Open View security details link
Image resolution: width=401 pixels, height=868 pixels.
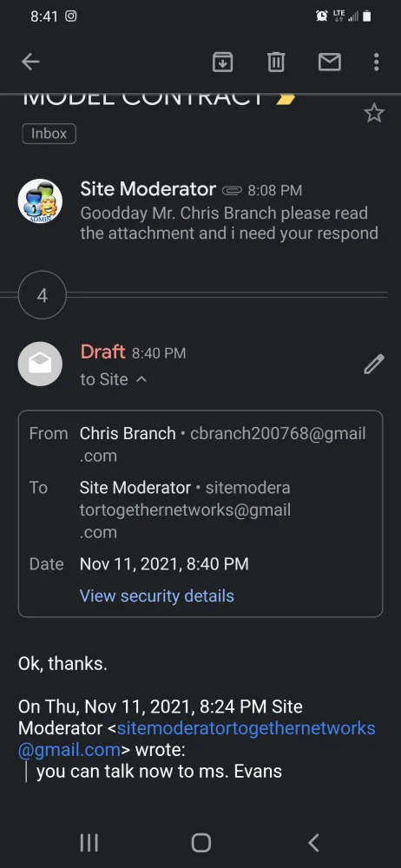pos(157,595)
